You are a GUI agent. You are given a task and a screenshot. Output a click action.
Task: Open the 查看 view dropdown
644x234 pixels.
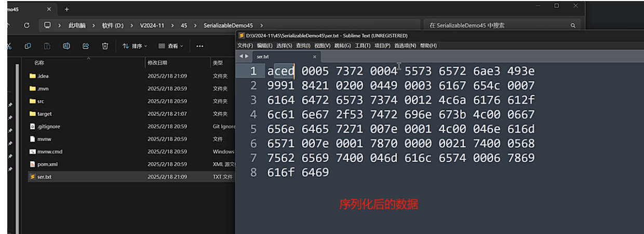170,46
